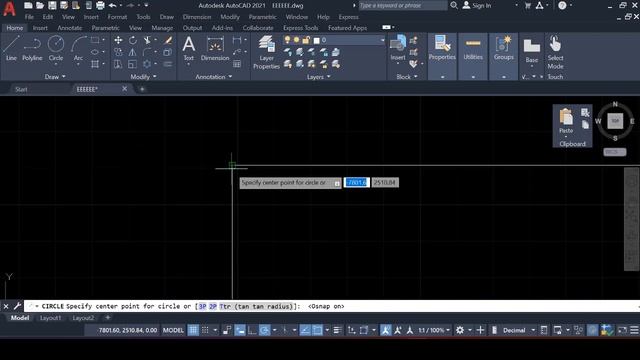Select the Line tool

pyautogui.click(x=11, y=48)
